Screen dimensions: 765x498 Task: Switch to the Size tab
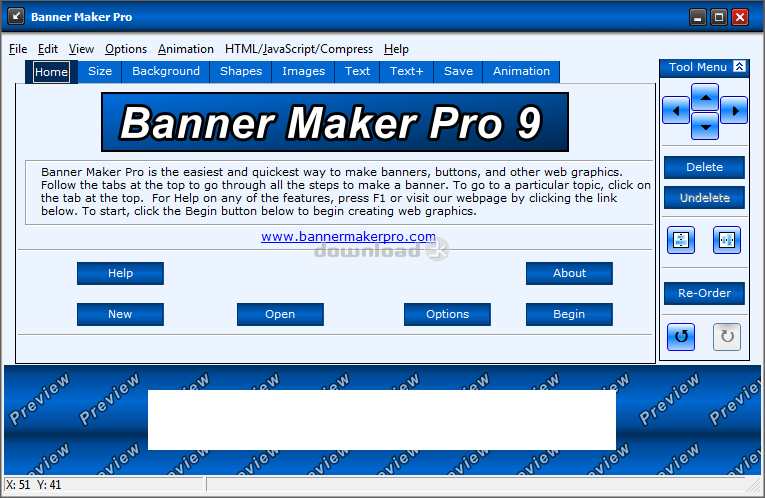click(100, 71)
